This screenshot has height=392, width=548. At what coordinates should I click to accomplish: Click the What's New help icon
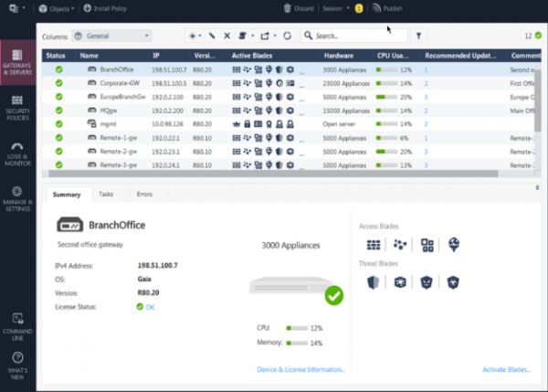18,362
